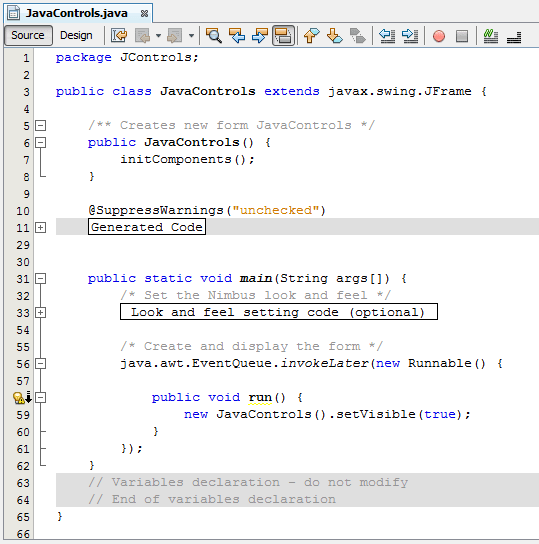
Task: Click the warning lightbulb hint in gutter
Action: [19, 398]
